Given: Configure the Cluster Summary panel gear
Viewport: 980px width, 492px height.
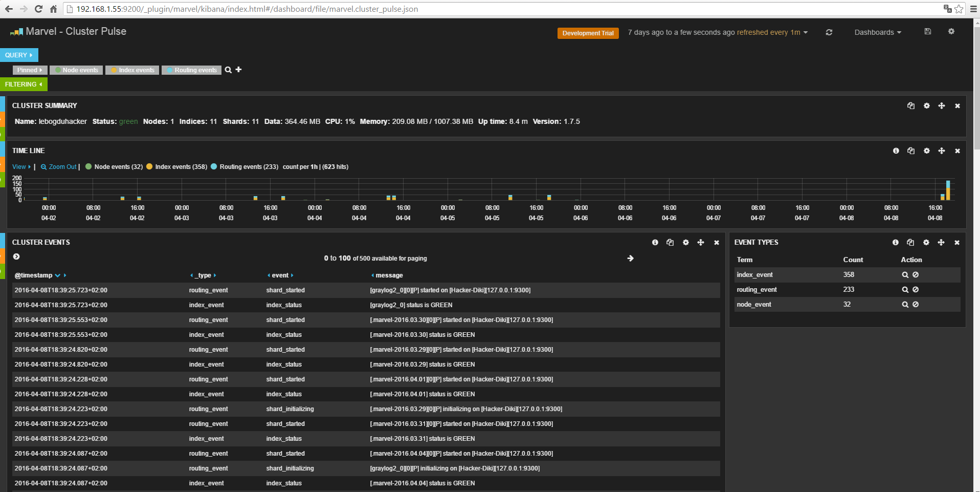Looking at the screenshot, I should 926,105.
